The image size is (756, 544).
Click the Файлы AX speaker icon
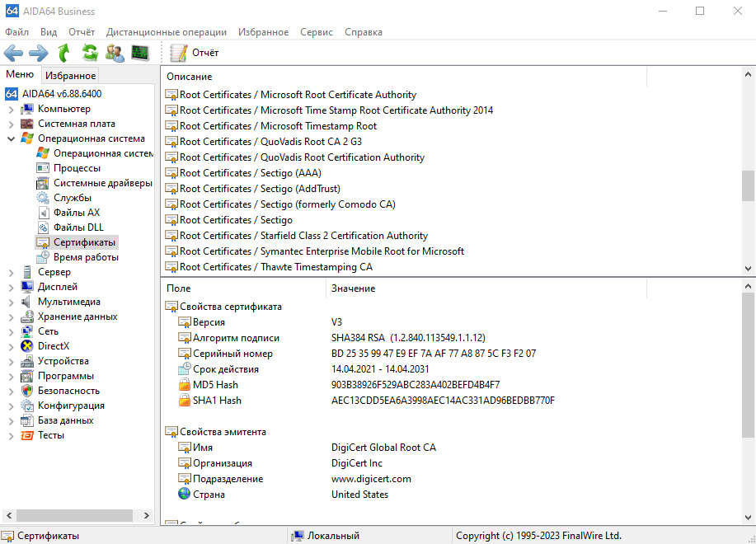pos(43,213)
